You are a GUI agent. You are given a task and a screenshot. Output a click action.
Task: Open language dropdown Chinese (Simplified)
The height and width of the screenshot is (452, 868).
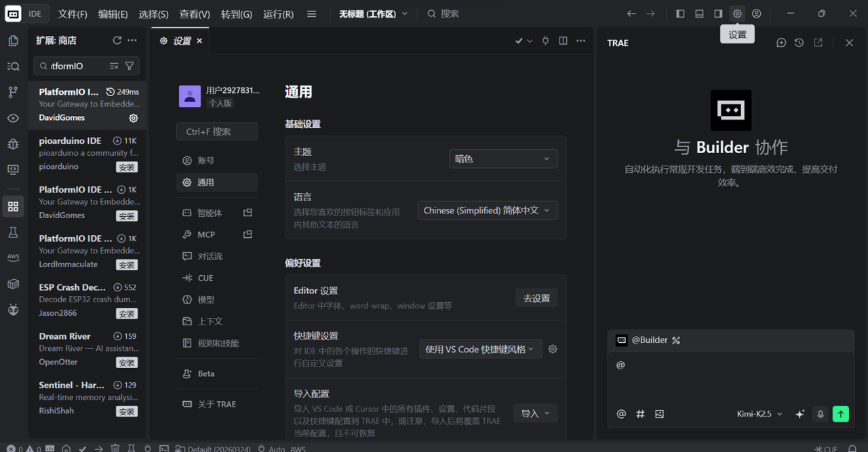click(488, 211)
